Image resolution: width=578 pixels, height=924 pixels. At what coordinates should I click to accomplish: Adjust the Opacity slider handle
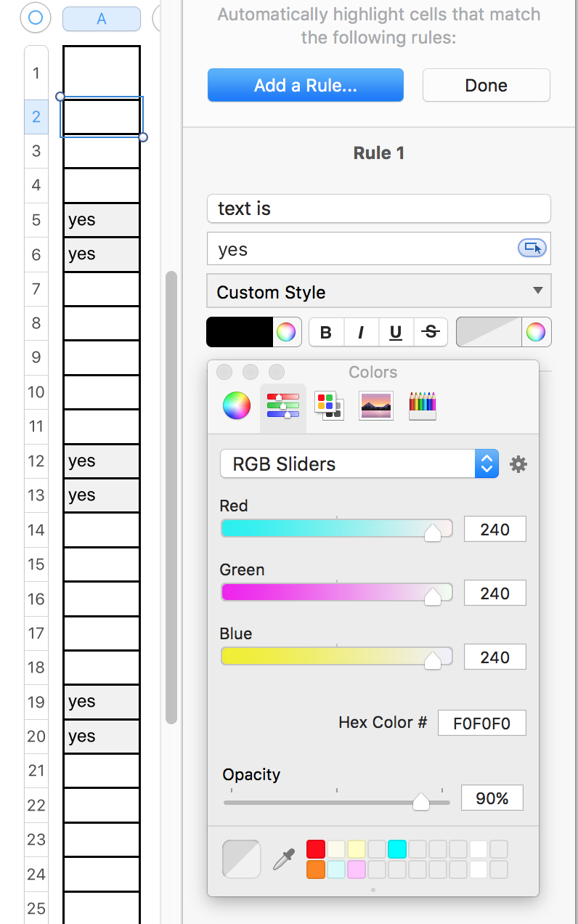[x=422, y=802]
